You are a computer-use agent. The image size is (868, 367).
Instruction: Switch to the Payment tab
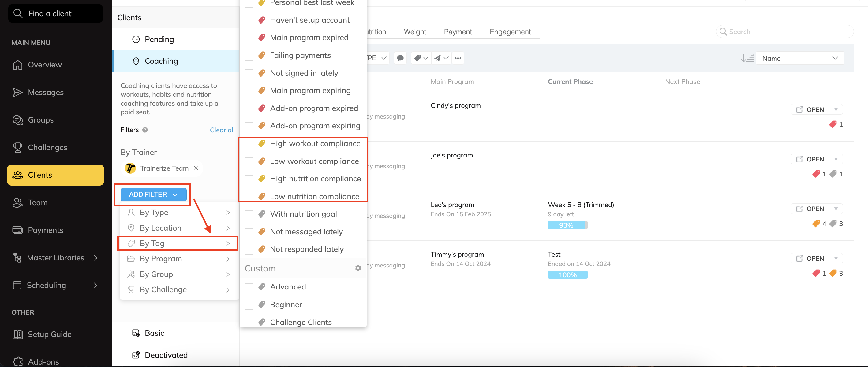point(458,32)
